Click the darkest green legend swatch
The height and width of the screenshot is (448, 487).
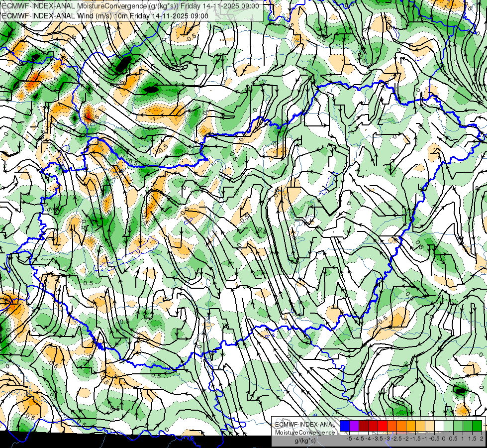click(477, 426)
